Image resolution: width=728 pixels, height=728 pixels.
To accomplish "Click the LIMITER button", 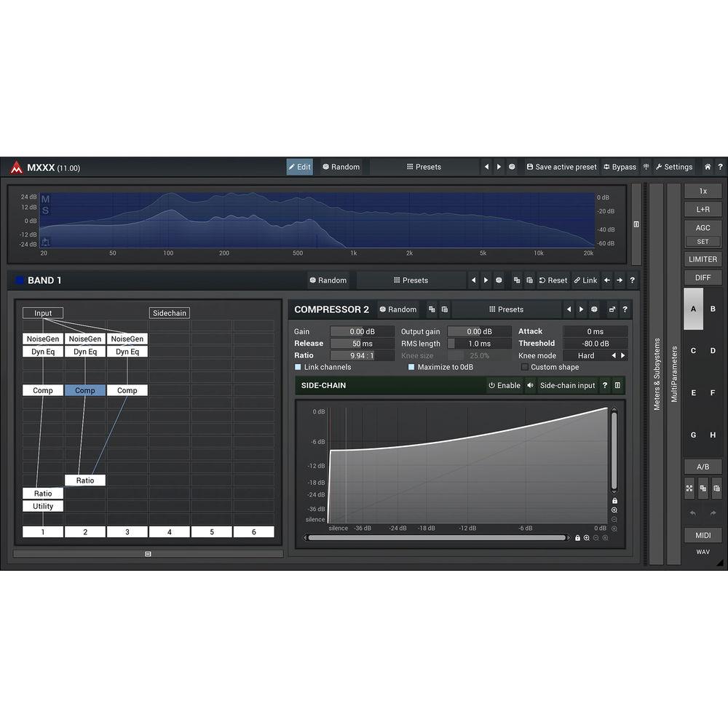I will [703, 259].
